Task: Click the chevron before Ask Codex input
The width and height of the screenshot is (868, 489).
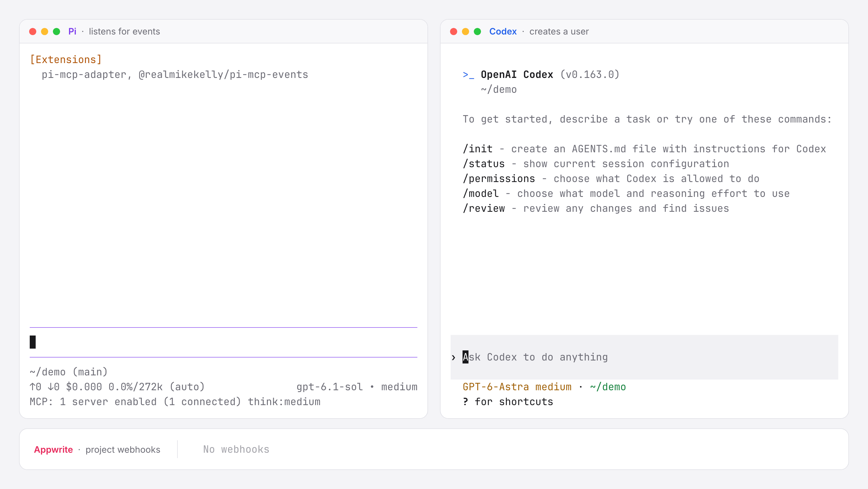Action: pos(454,358)
